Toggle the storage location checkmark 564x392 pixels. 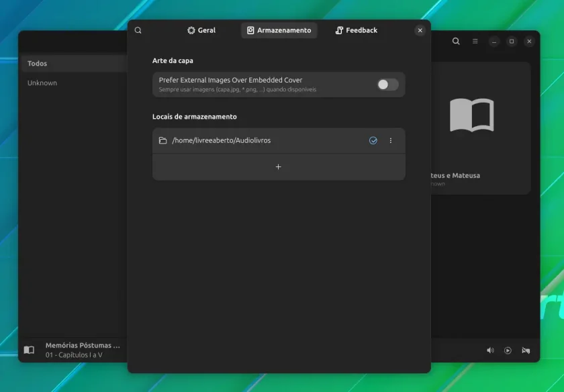373,140
